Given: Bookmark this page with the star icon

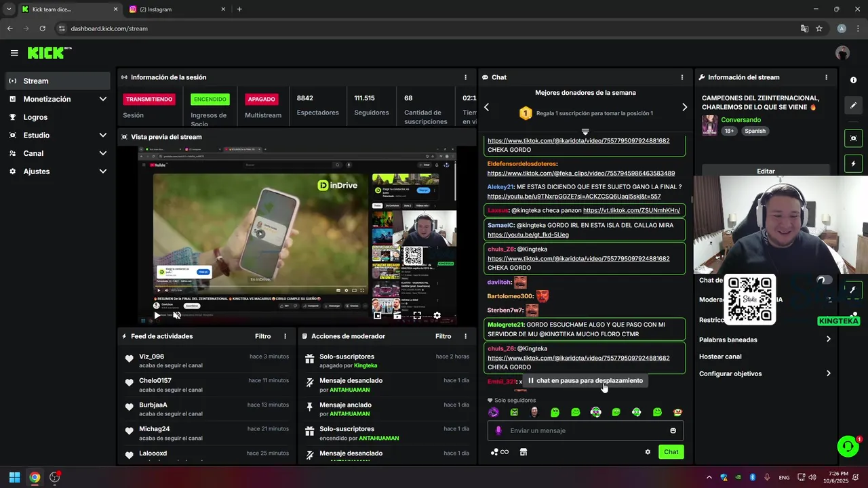Looking at the screenshot, I should coord(819,28).
